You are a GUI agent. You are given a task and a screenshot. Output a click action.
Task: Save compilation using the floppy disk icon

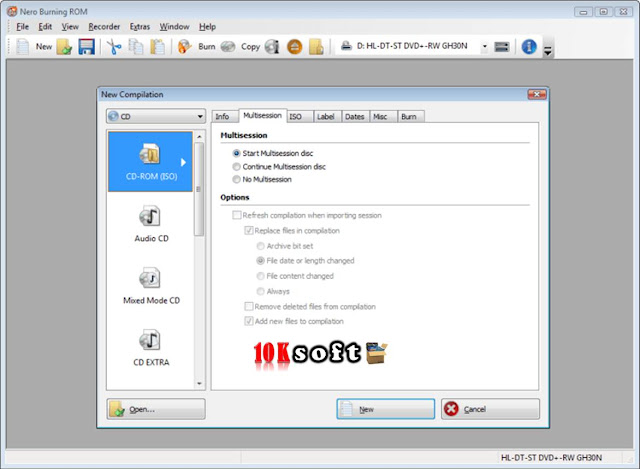pyautogui.click(x=87, y=47)
